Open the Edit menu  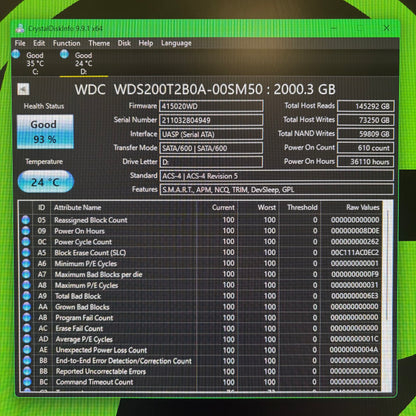(39, 43)
